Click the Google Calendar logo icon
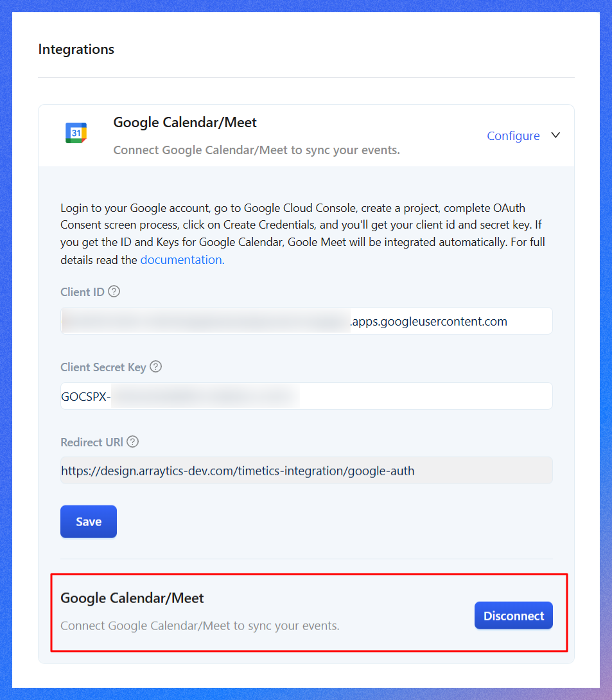612x700 pixels. [76, 132]
